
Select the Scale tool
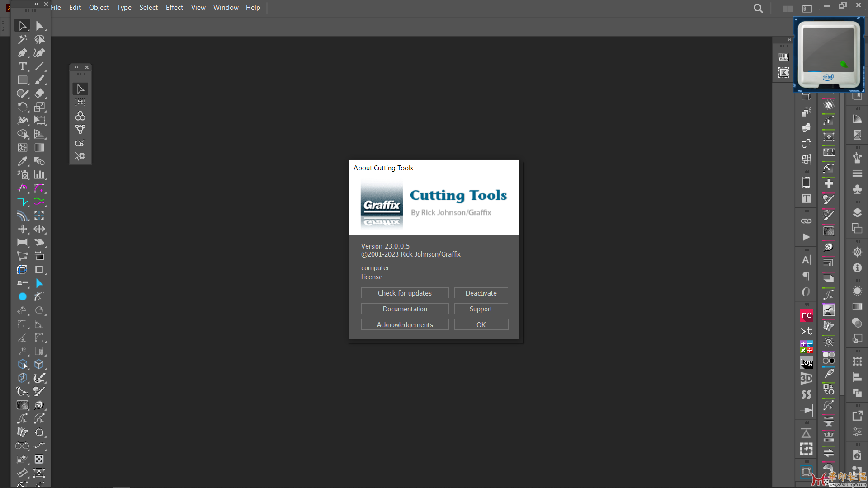[x=39, y=107]
